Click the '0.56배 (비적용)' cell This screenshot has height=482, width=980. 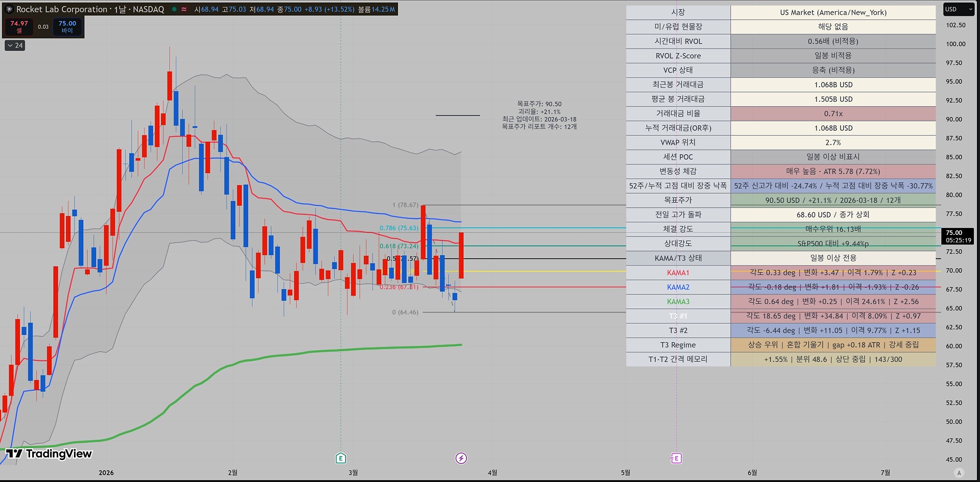[x=833, y=41]
